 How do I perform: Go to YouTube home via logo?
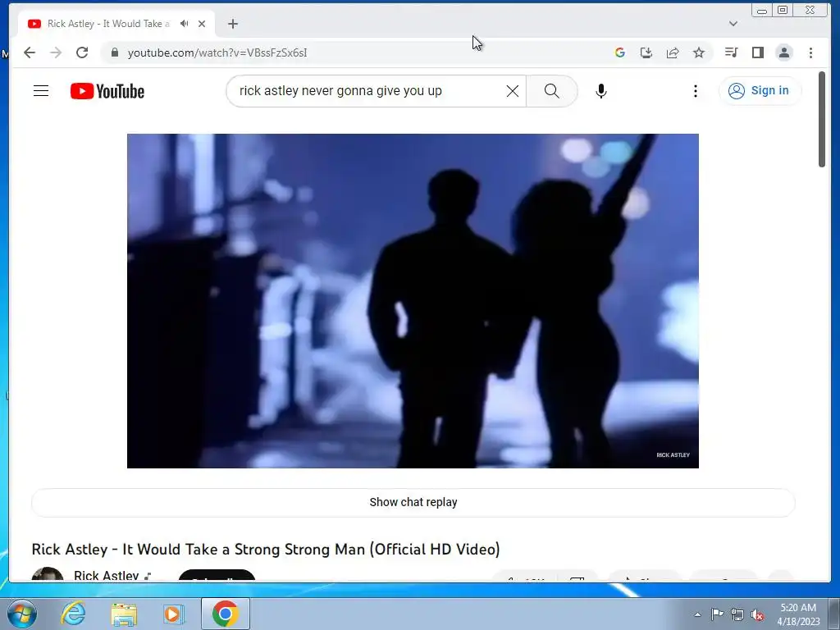tap(107, 91)
